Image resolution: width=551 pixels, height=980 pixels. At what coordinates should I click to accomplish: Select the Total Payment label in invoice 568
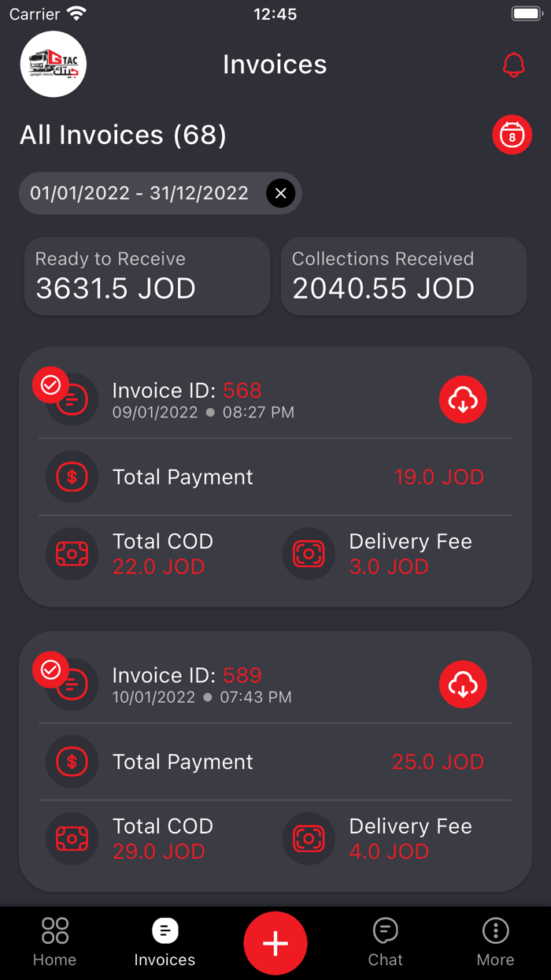pyautogui.click(x=183, y=477)
